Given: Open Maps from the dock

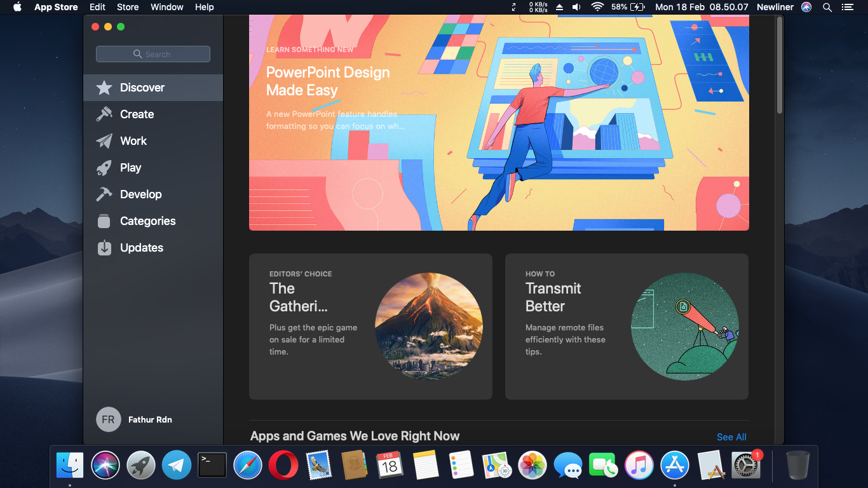Looking at the screenshot, I should click(497, 465).
